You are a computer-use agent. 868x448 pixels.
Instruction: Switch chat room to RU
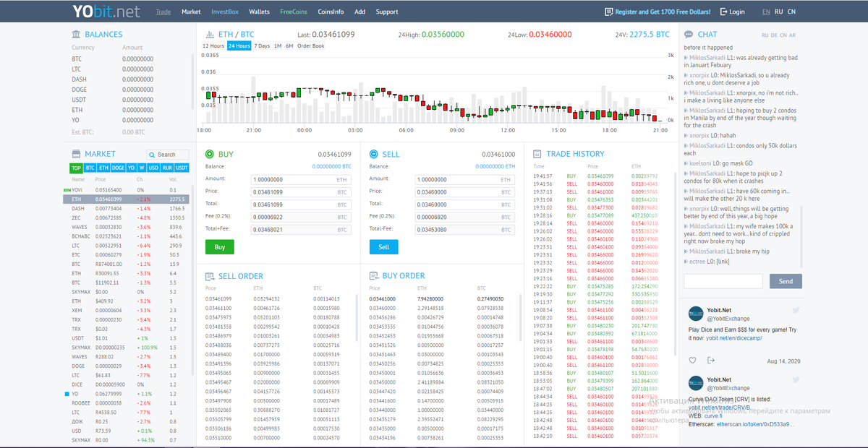pos(765,35)
